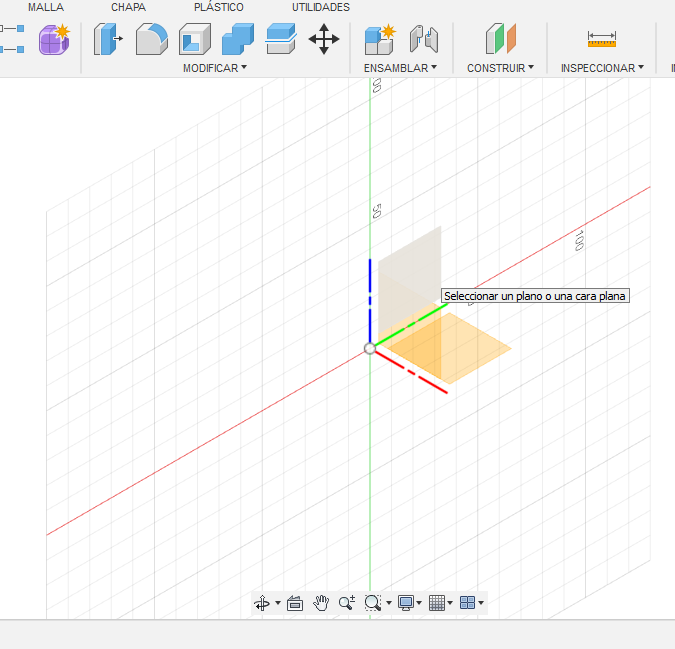This screenshot has width=675, height=649.
Task: Select the Pan hand tool
Action: (x=321, y=603)
